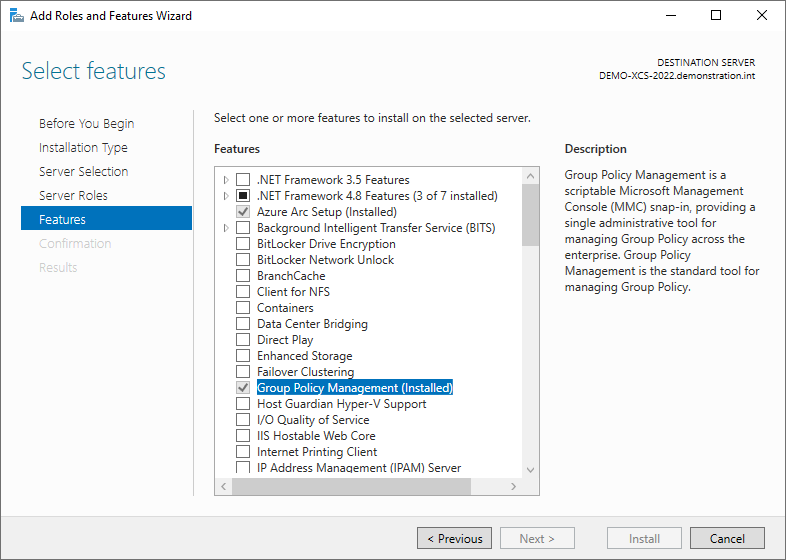Minimize the wizard window
Viewport: 786px width, 560px height.
point(671,16)
